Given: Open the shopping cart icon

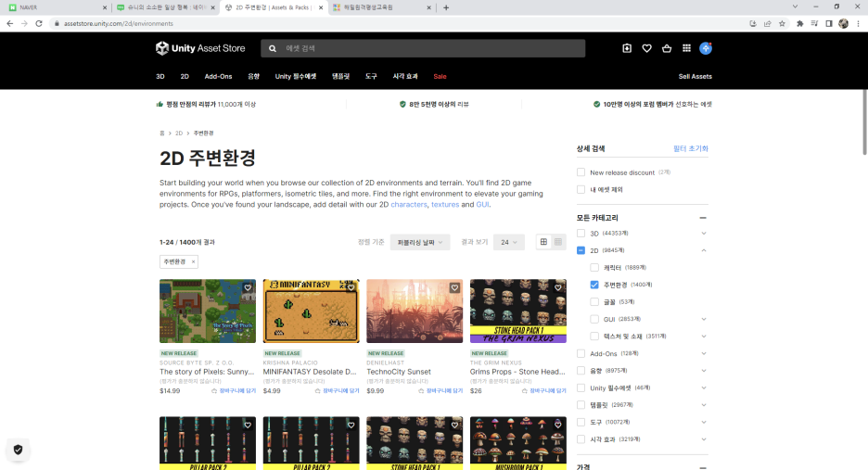Looking at the screenshot, I should (667, 48).
